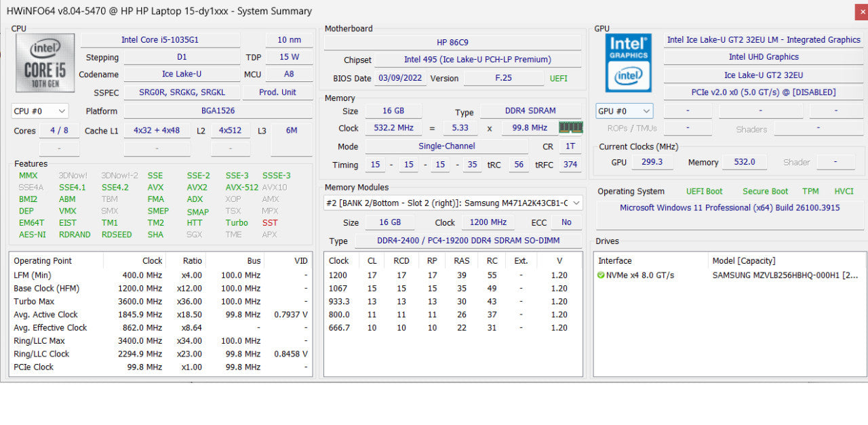This screenshot has width=868, height=425.
Task: Click the Turbo feature label
Action: (237, 222)
